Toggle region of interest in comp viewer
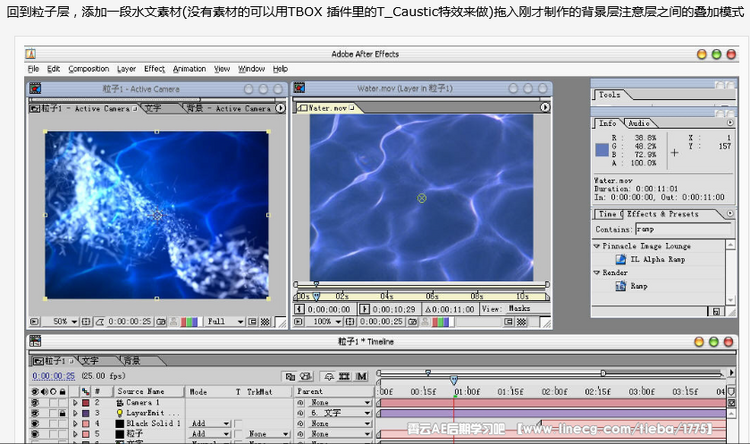 click(x=253, y=322)
